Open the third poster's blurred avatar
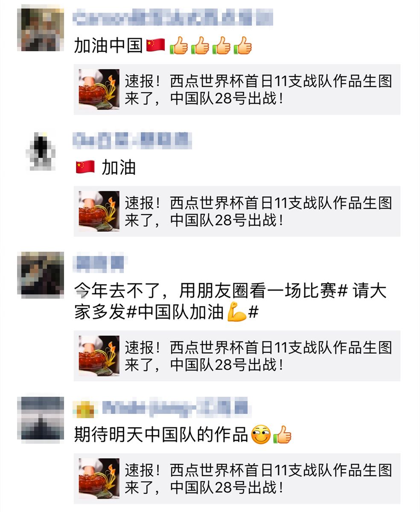 43,273
